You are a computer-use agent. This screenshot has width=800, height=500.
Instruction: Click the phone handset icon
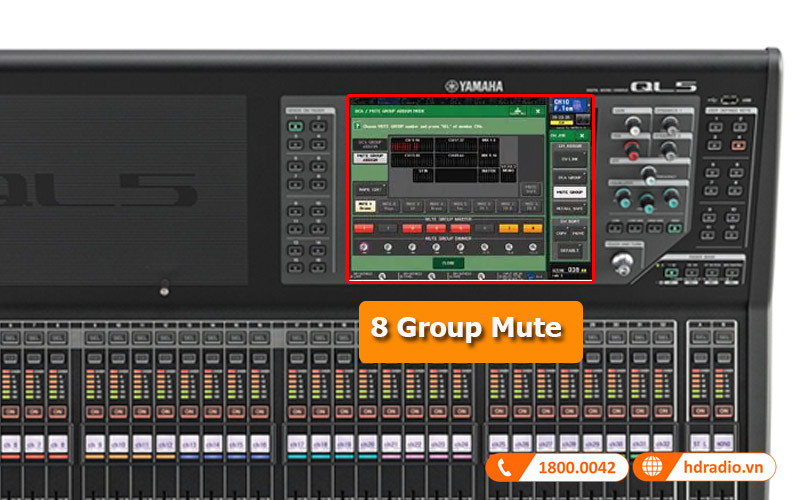coord(504,467)
